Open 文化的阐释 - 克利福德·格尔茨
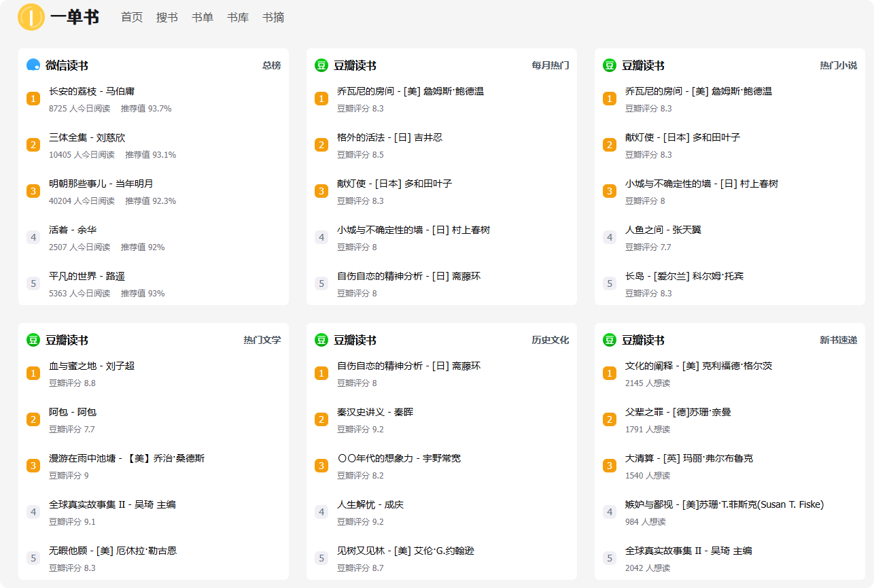The width and height of the screenshot is (874, 588). [699, 366]
